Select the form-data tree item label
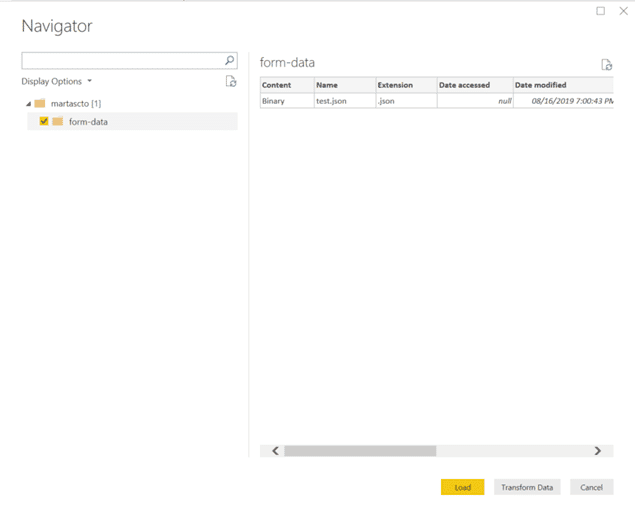Viewport: 635px width, 507px height. pos(88,121)
